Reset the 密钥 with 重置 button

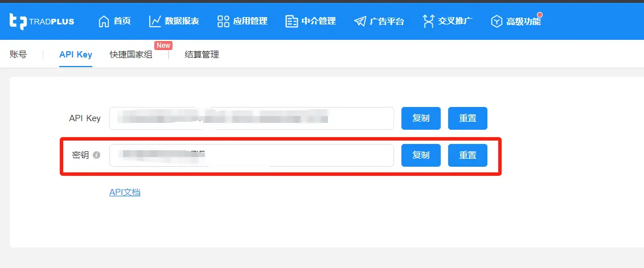pos(468,155)
